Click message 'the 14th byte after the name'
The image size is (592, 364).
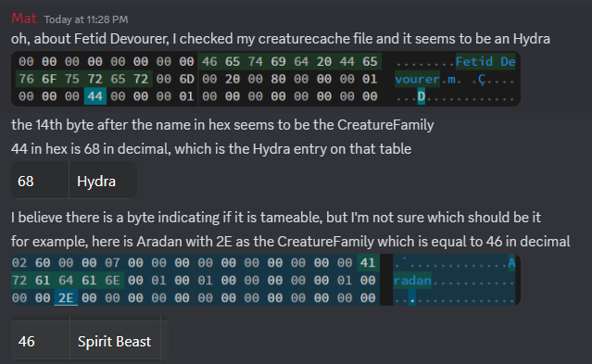222,125
